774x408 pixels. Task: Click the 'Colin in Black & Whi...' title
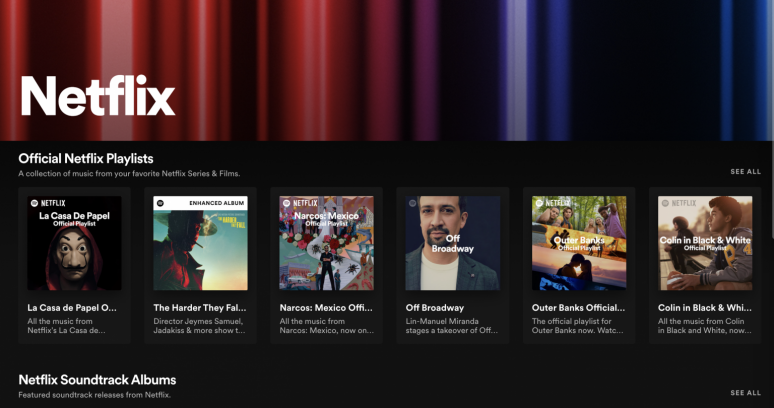pyautogui.click(x=703, y=308)
